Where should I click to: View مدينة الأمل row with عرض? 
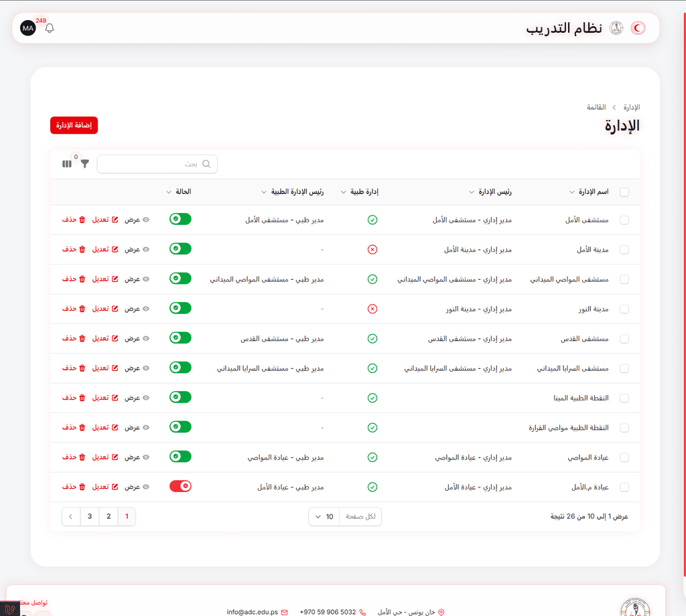pos(137,250)
